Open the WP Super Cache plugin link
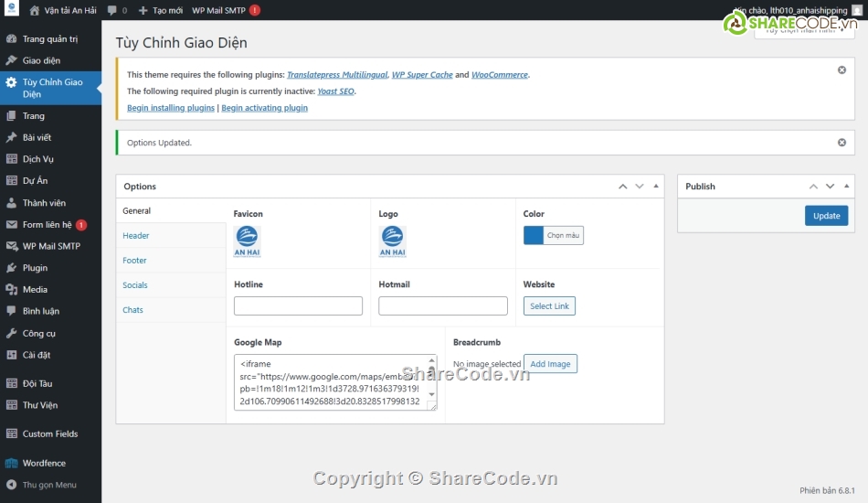Image resolution: width=868 pixels, height=503 pixels. 422,75
